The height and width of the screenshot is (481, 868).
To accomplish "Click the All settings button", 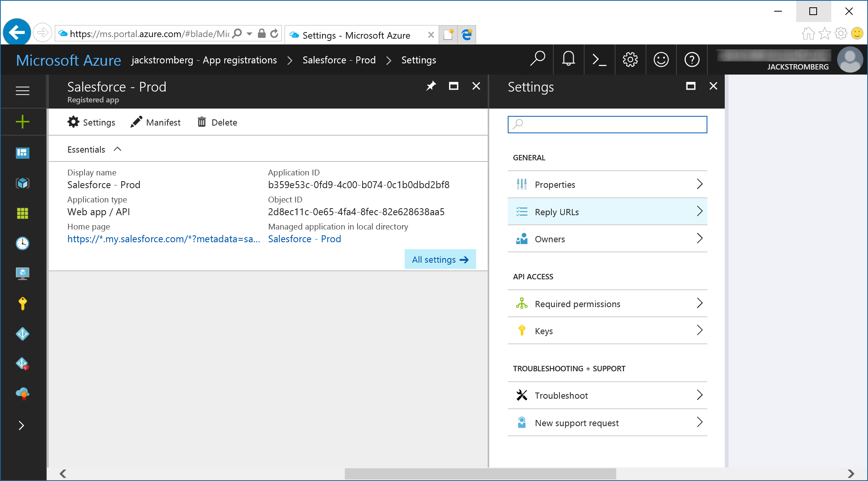I will pos(440,260).
